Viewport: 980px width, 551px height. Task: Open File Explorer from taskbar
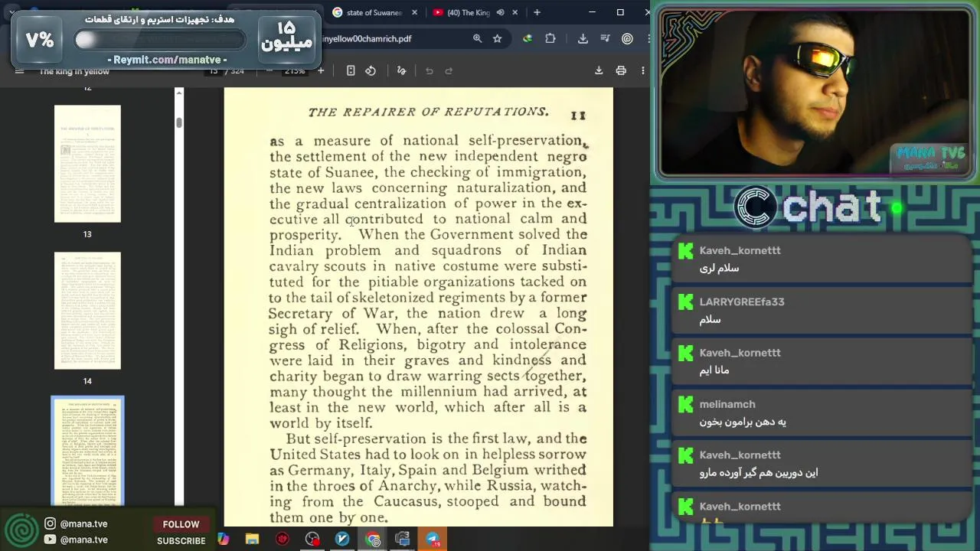[x=252, y=540]
